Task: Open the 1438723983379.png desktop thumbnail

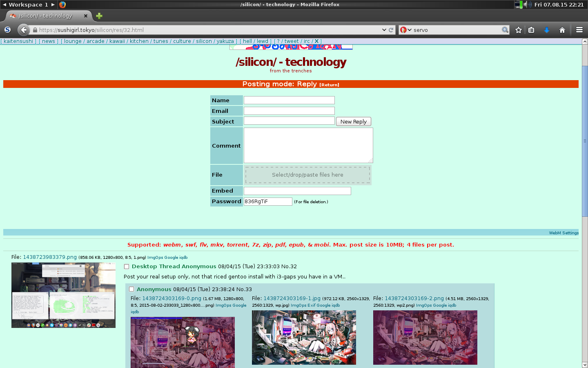Action: point(63,295)
